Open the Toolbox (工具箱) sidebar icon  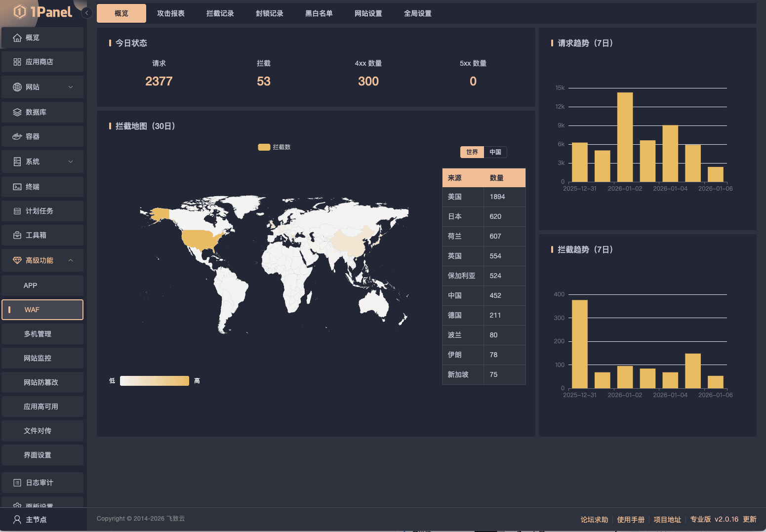pyautogui.click(x=17, y=235)
